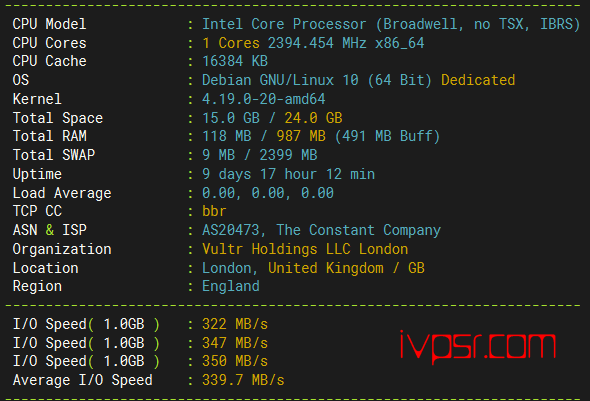Click the 987 MB RAM value
The image size is (590, 401).
[301, 136]
